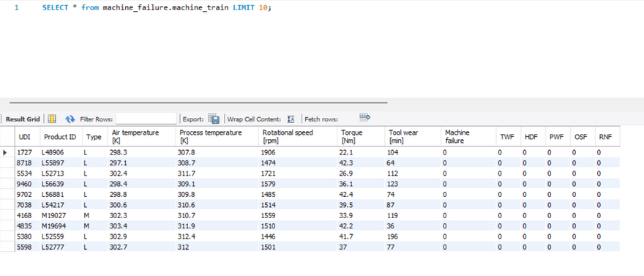Toggle the Wrap Cell Content icon
644x276 pixels.
point(291,119)
